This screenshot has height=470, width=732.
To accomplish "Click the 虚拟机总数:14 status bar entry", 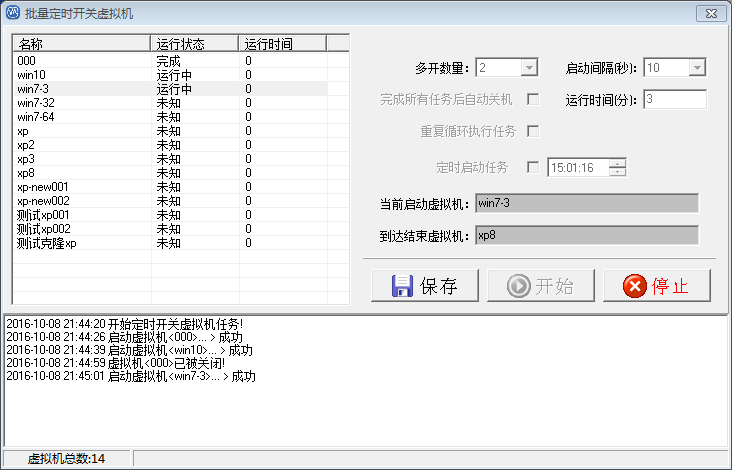I will (x=66, y=459).
